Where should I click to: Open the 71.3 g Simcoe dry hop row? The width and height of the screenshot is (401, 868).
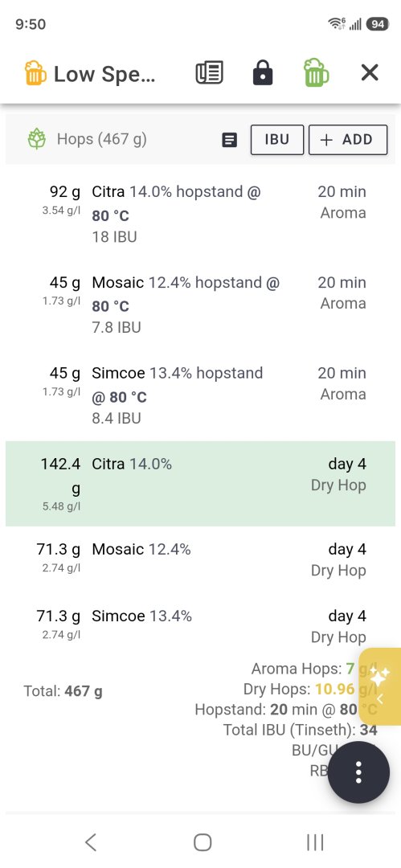point(201,626)
